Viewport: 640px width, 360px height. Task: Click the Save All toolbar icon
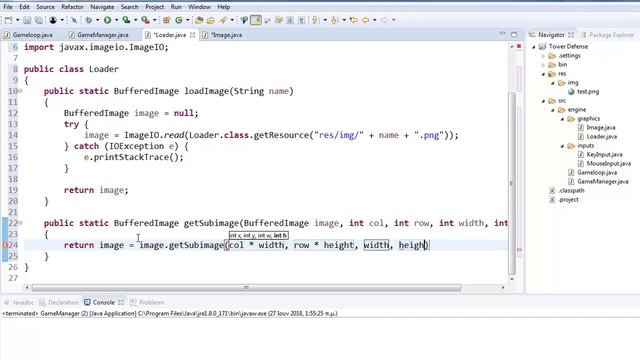click(39, 20)
